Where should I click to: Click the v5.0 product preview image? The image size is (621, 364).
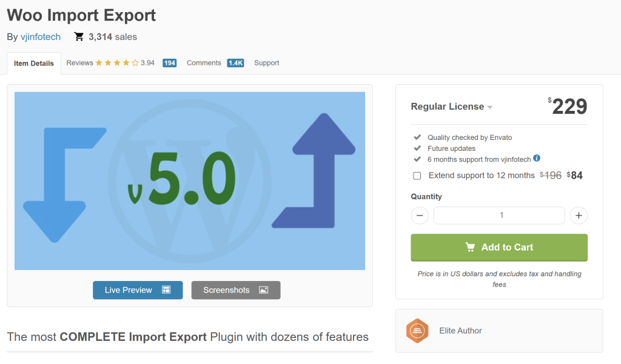[190, 181]
